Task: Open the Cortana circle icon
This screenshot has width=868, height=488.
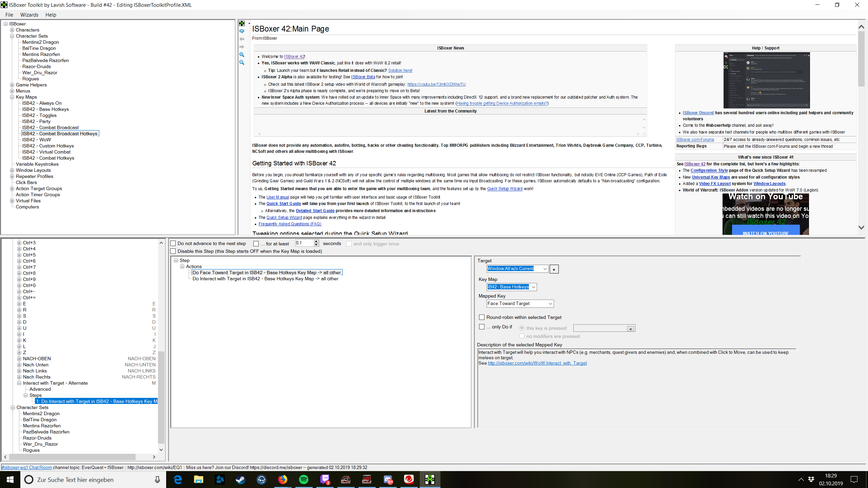Action: [x=29, y=480]
